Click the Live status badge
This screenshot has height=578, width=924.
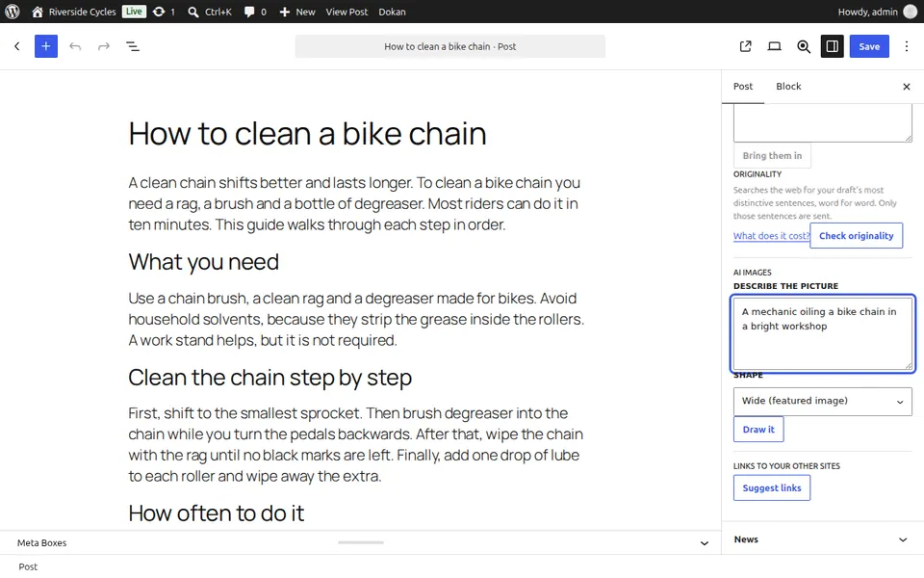134,12
